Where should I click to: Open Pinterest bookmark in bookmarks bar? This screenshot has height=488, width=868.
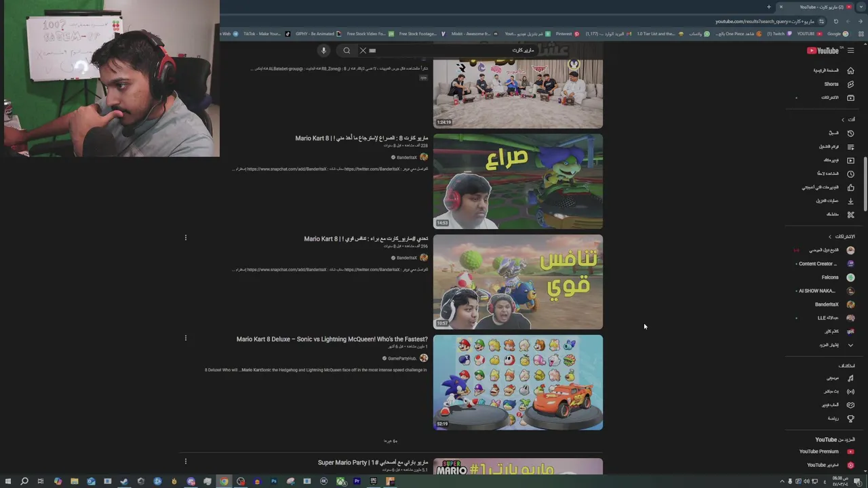pyautogui.click(x=567, y=34)
